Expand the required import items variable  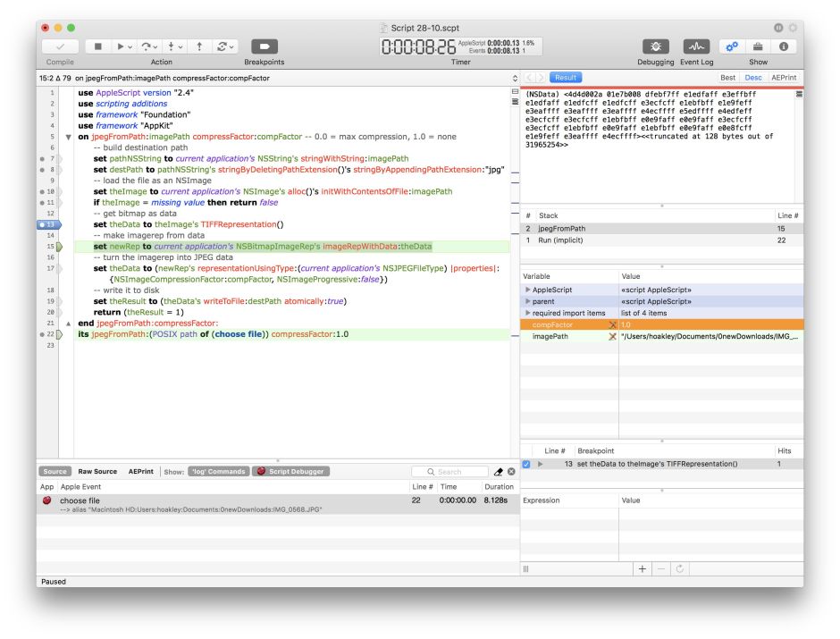[x=528, y=314]
